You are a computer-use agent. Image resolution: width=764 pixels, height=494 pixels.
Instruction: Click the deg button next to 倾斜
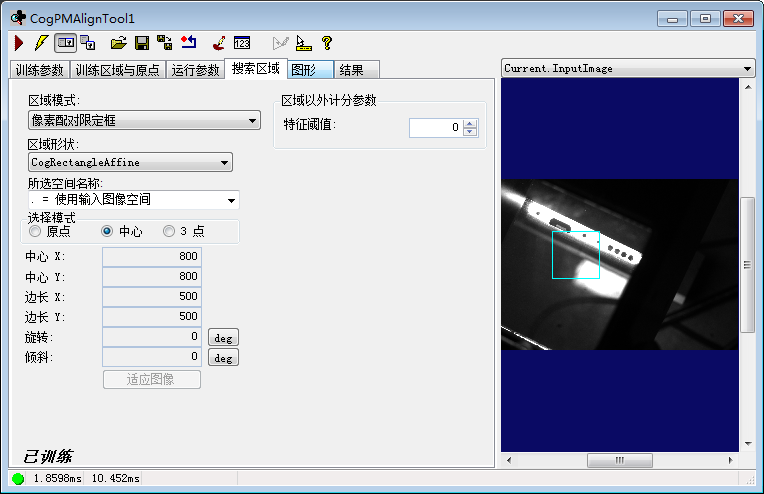point(223,358)
